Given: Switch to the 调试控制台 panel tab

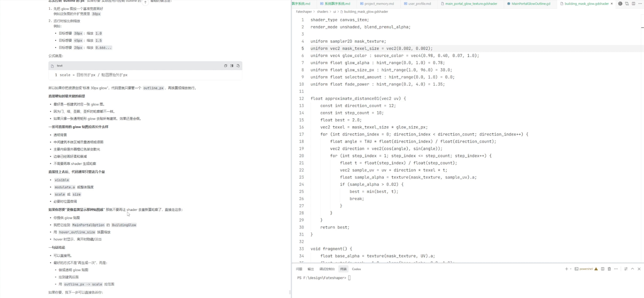Looking at the screenshot, I should [x=327, y=269].
